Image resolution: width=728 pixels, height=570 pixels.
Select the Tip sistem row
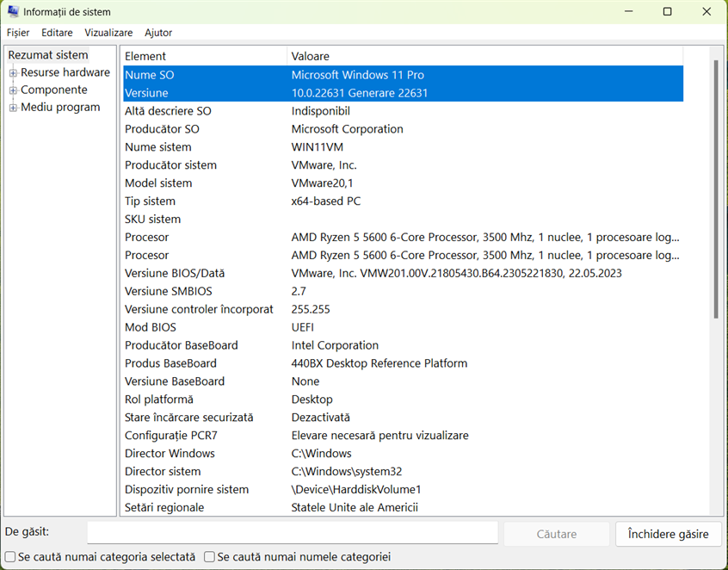[x=403, y=201]
